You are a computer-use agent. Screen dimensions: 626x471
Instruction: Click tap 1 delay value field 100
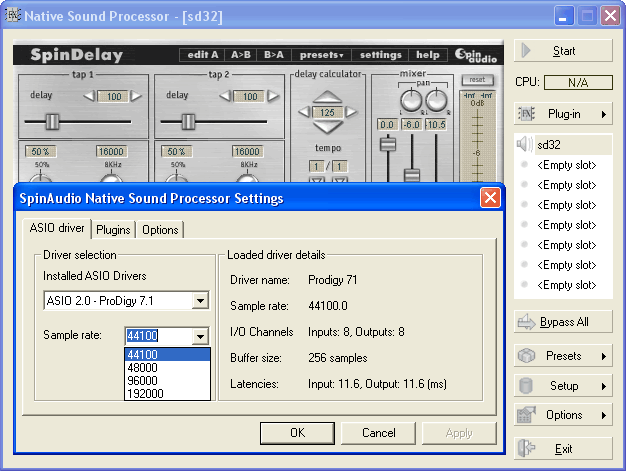[113, 96]
